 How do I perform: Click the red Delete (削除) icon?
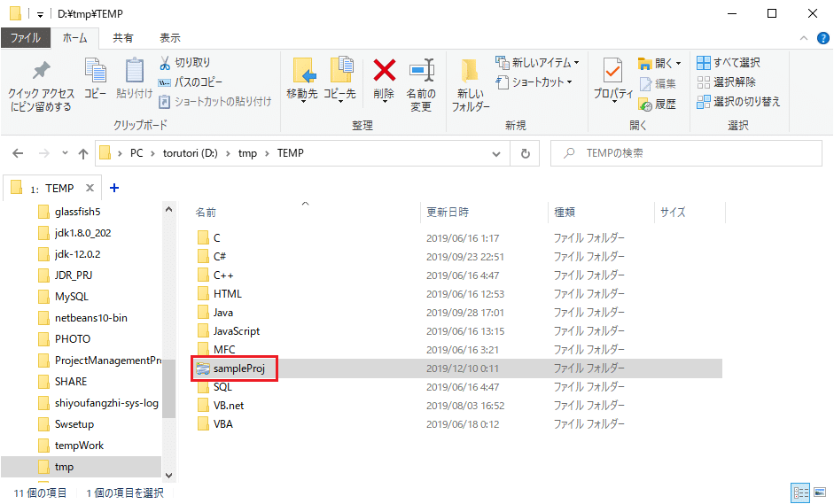pos(384,70)
